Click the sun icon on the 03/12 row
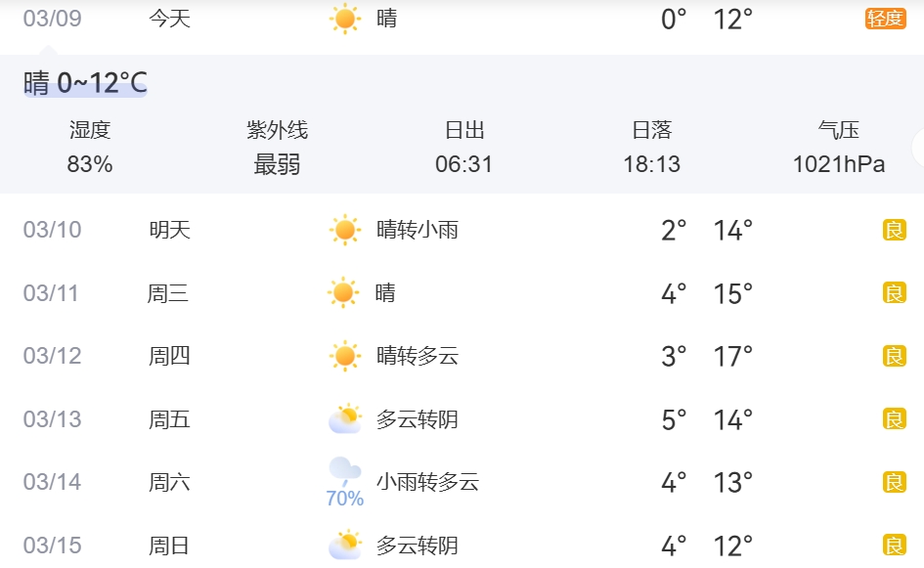924x568 pixels. click(344, 356)
